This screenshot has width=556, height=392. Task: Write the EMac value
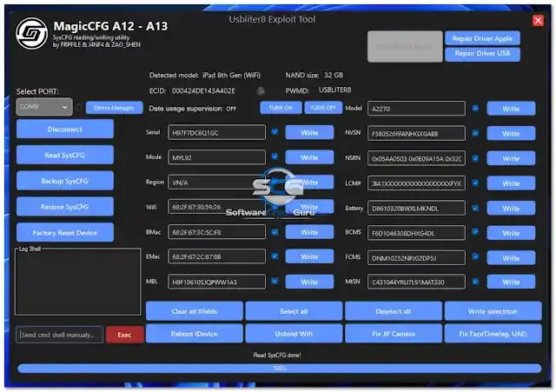309,256
